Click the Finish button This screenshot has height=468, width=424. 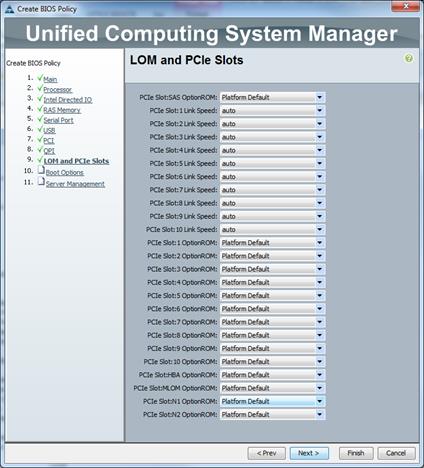[x=356, y=453]
